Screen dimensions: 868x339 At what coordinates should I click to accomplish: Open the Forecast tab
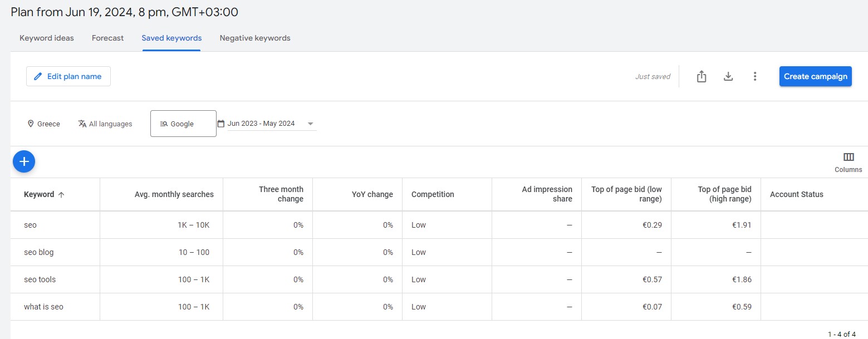(x=107, y=38)
